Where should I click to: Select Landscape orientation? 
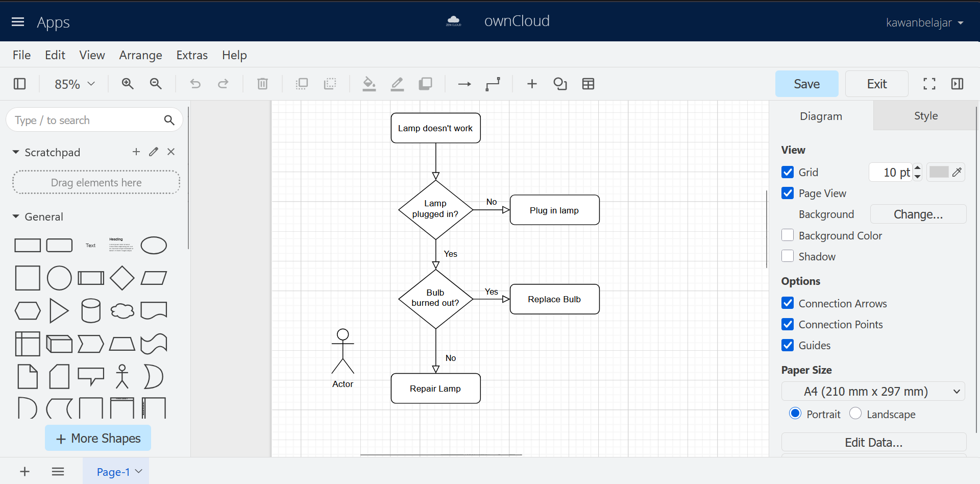click(855, 414)
